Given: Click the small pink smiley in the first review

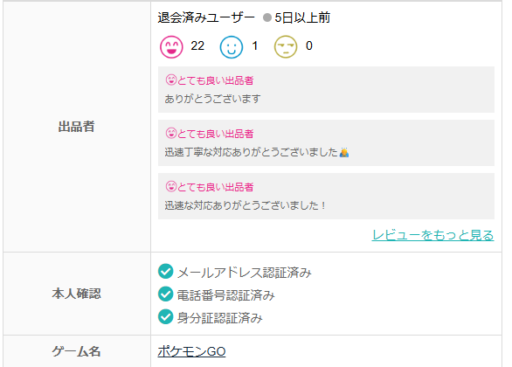Looking at the screenshot, I should (x=171, y=80).
